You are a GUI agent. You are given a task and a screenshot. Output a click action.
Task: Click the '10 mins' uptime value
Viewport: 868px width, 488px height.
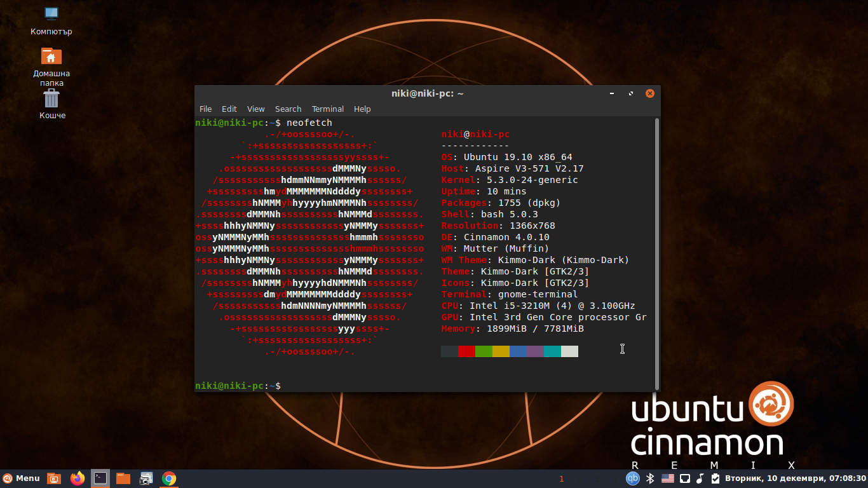[x=506, y=191]
